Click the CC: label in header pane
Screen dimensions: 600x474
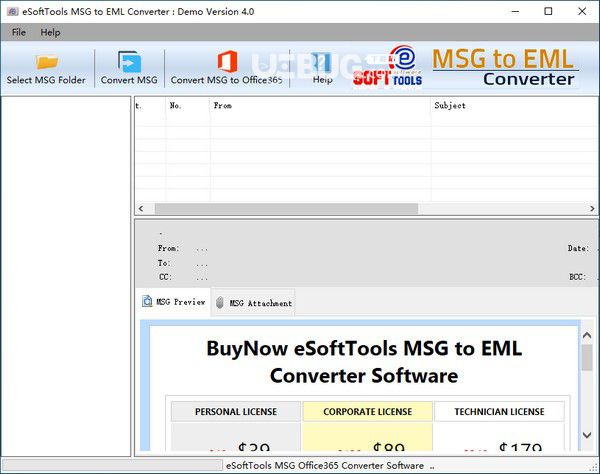click(x=165, y=277)
